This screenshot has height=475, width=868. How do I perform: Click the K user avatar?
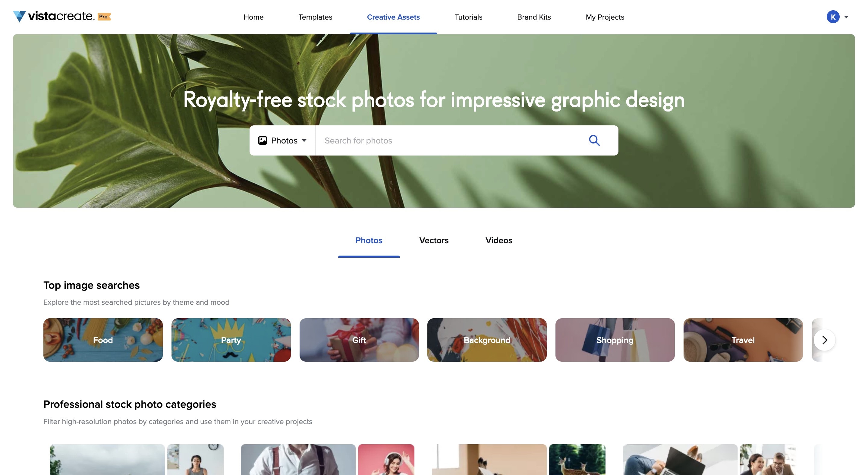[833, 17]
